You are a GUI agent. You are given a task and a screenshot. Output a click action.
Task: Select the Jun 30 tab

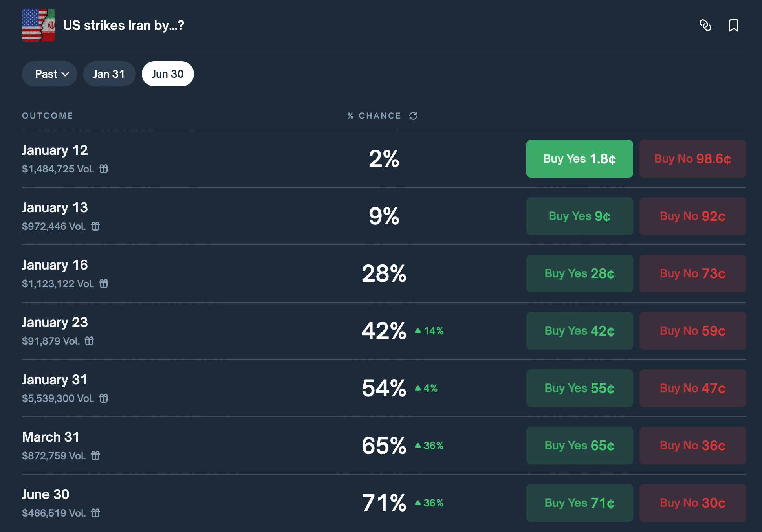coord(168,74)
